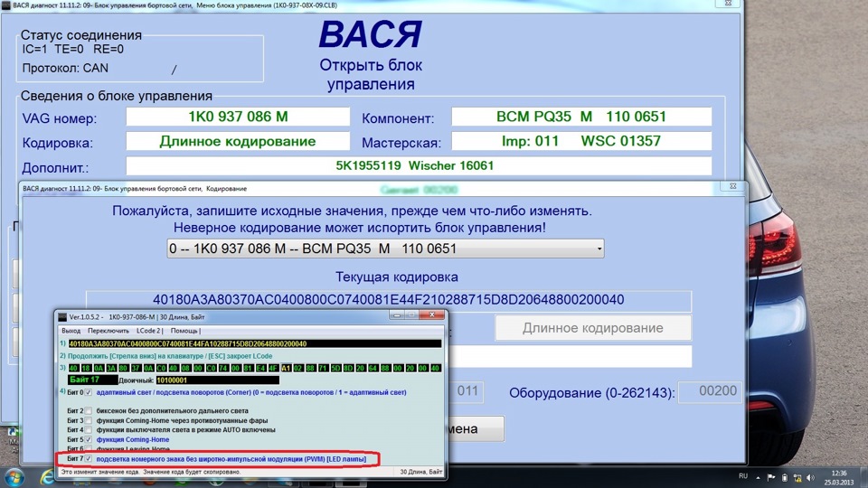Screen dimensions: 868x488
Task: Click the Оборудование field showing 00200
Action: click(x=710, y=391)
